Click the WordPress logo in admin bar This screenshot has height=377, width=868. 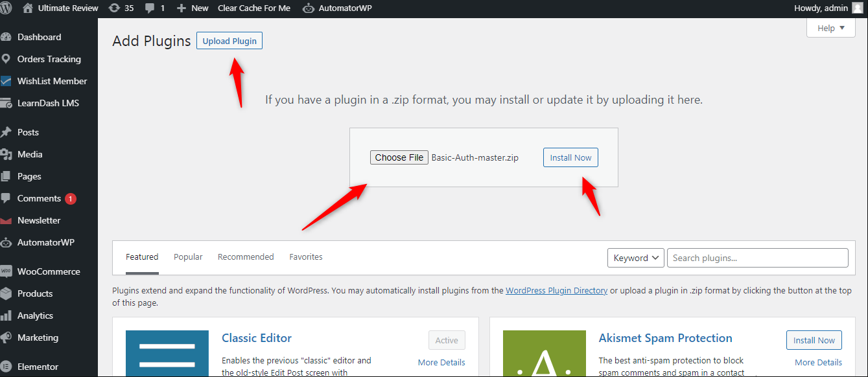tap(6, 8)
